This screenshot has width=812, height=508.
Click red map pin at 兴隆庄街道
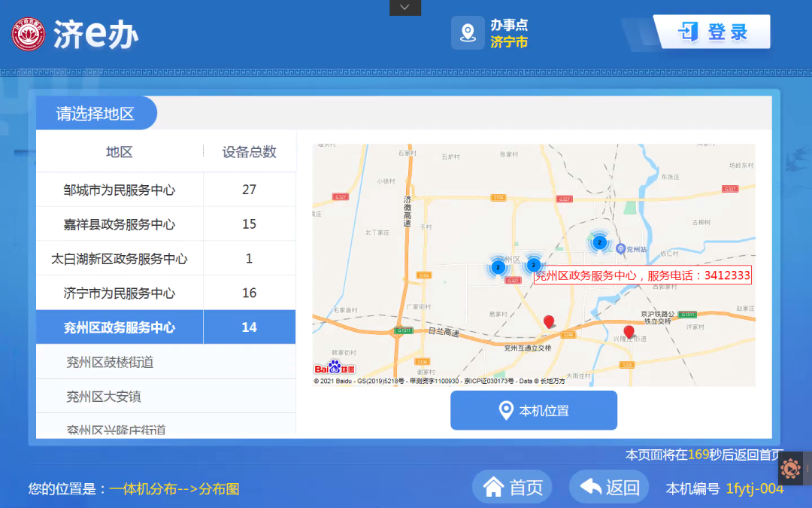coord(629,332)
